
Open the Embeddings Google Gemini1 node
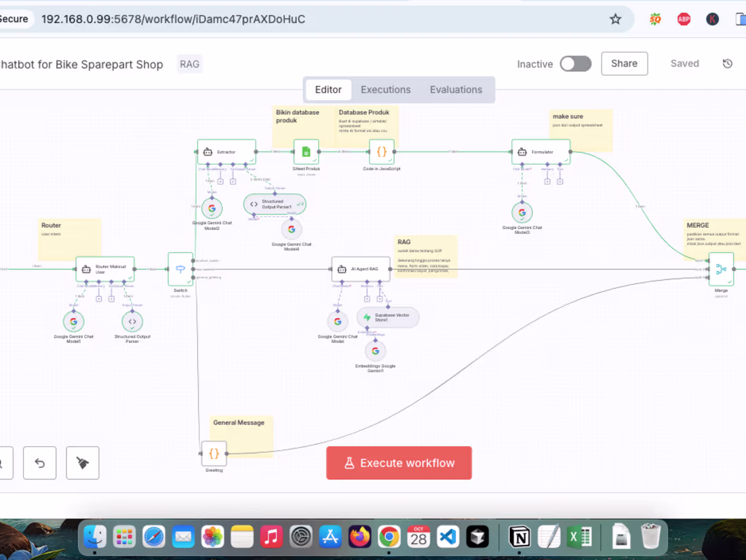tap(375, 351)
